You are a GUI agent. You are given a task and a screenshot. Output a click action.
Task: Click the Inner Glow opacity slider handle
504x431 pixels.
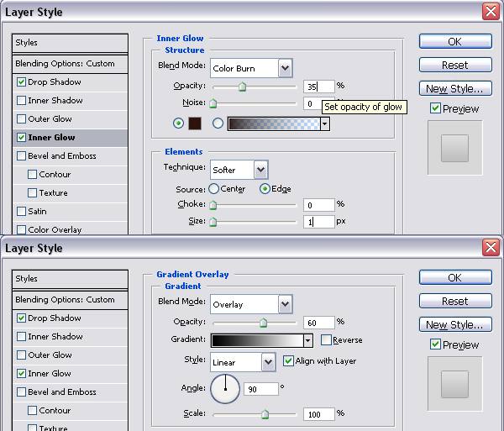243,87
